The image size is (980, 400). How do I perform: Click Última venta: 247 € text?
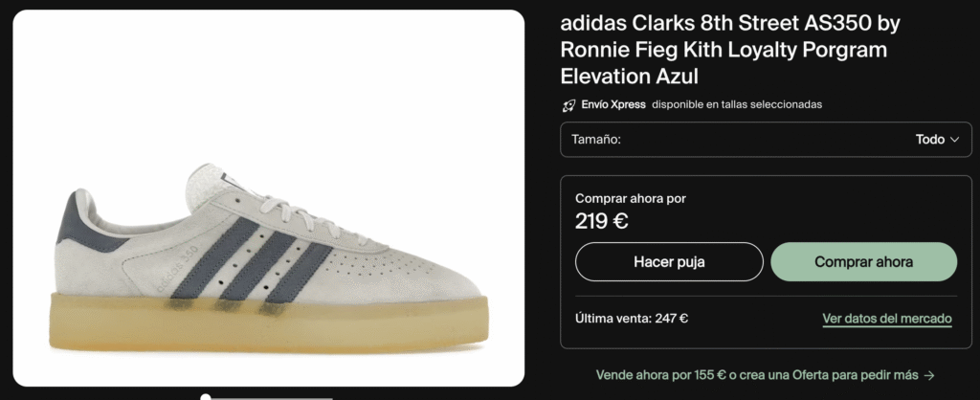[632, 319]
